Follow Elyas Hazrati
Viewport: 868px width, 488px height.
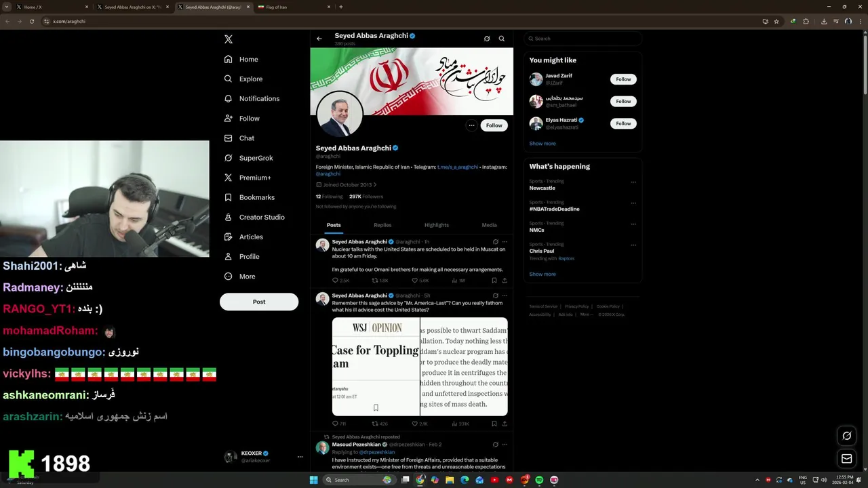click(623, 123)
